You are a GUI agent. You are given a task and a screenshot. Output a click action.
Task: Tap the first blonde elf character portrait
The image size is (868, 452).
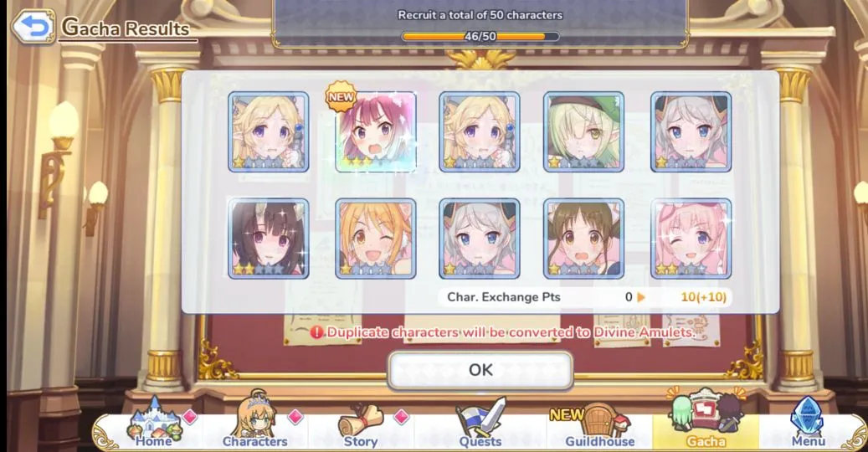269,131
